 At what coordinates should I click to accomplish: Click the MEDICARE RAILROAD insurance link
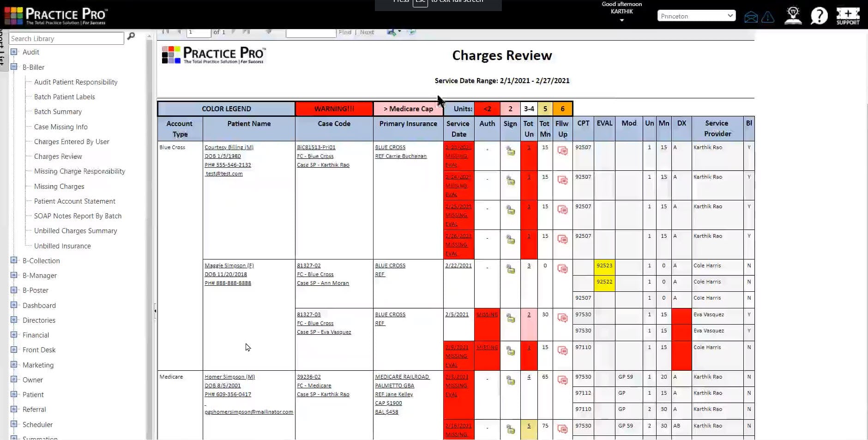(402, 377)
